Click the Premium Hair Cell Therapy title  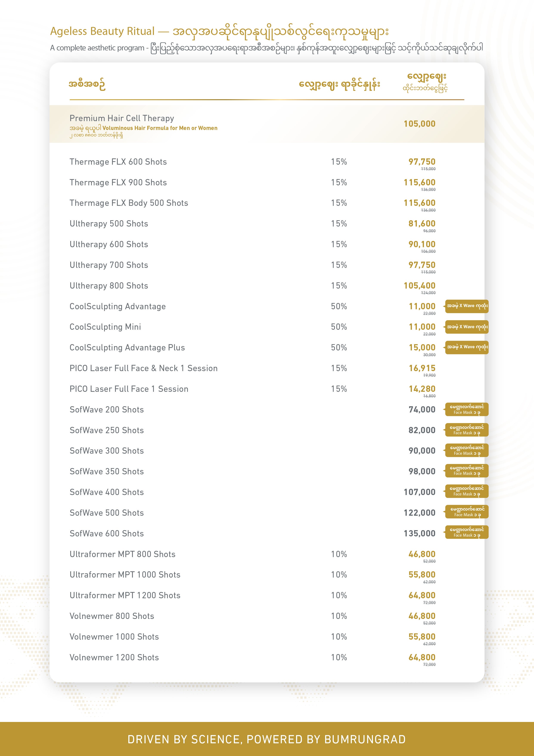pyautogui.click(x=122, y=118)
